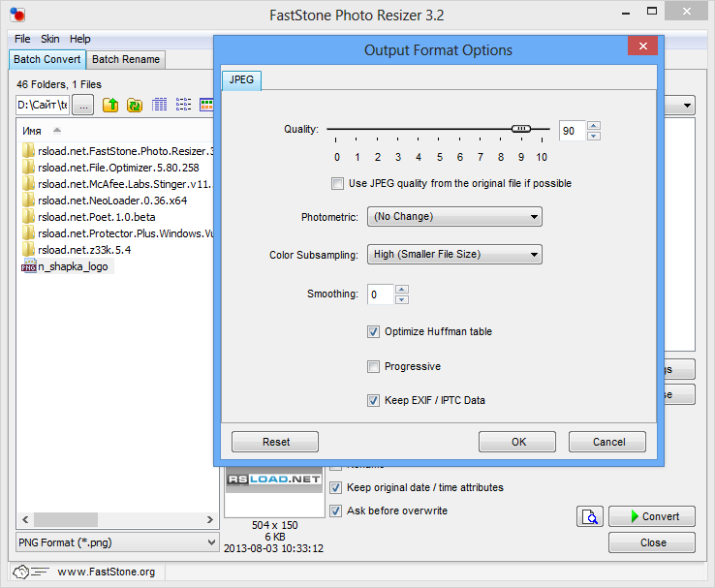Viewport: 715px width, 588px height.
Task: Switch to details view icon
Action: [x=159, y=105]
